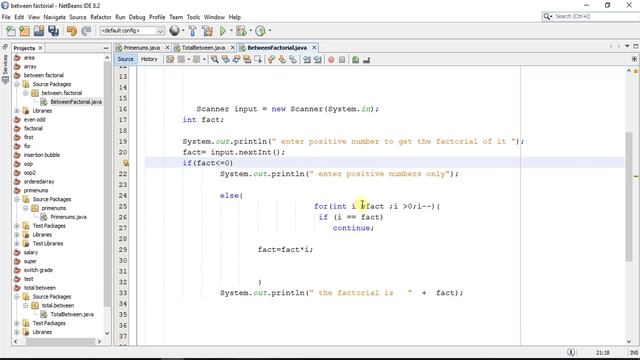The width and height of the screenshot is (640, 360).
Task: Open the Debug menu
Action: [137, 17]
